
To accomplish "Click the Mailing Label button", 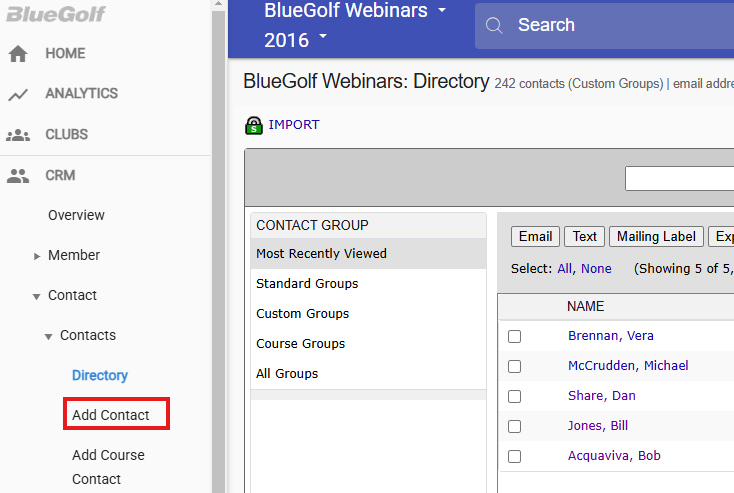I will [x=656, y=236].
